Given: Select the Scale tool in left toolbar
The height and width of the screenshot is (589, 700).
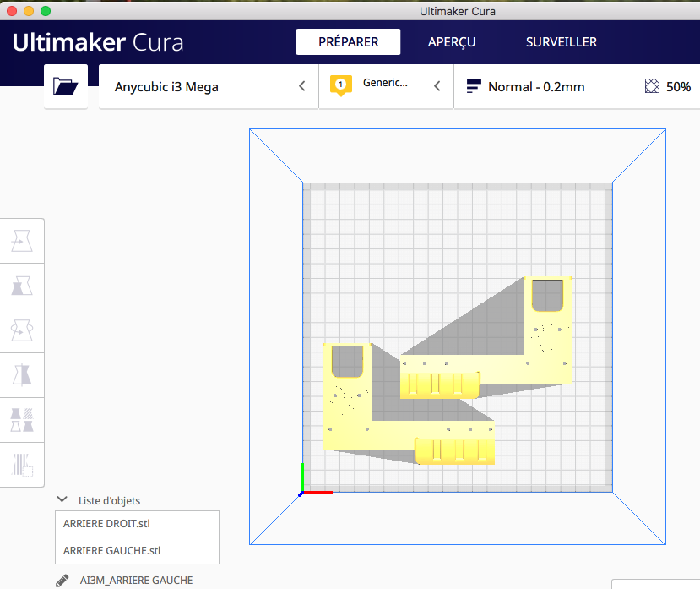Looking at the screenshot, I should click(x=22, y=286).
